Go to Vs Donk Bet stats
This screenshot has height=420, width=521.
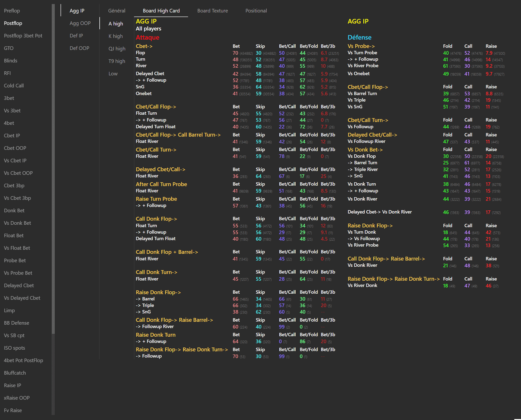[x=18, y=223]
